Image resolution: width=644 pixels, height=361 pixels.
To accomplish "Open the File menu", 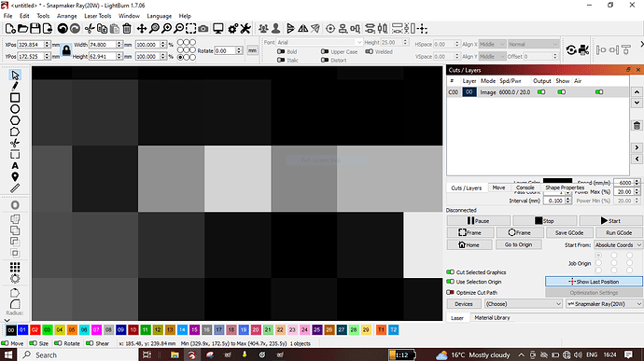I will 7,16.
